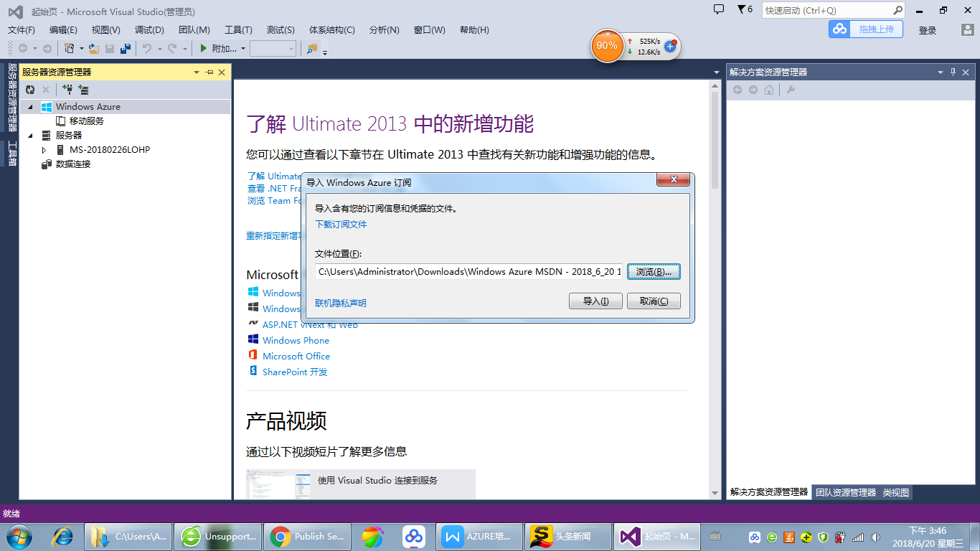Screen dimensions: 980x551
Task: Click the green Start debugging arrow
Action: click(x=203, y=48)
